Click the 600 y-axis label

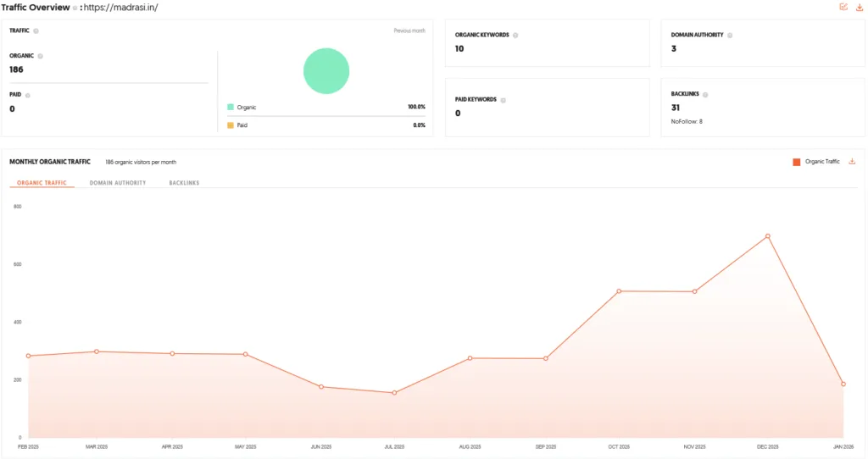[18, 264]
